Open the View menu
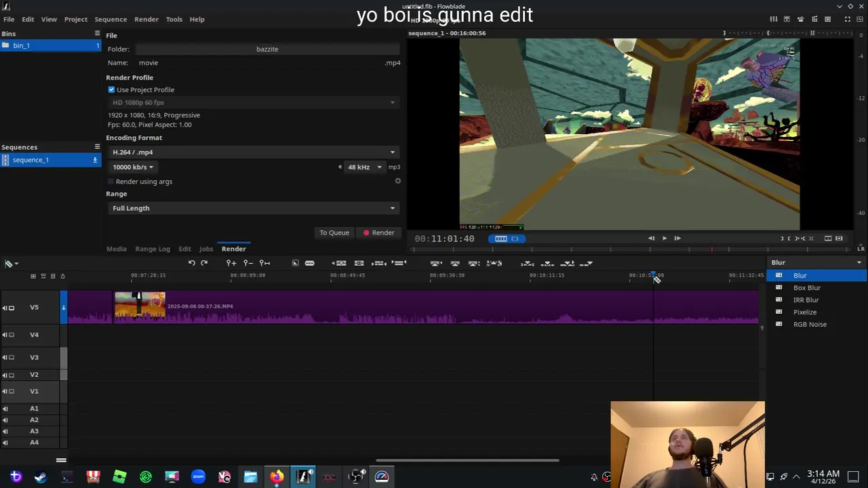Viewport: 868px width, 488px height. pos(49,19)
